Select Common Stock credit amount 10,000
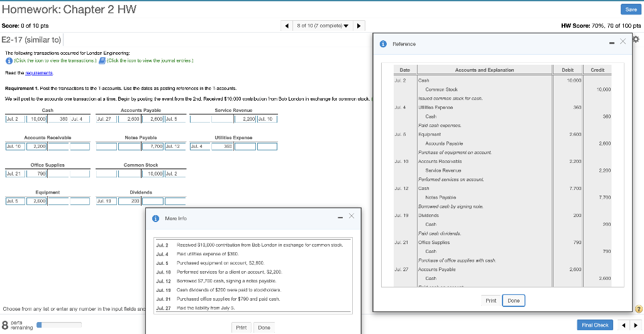 coord(153,174)
